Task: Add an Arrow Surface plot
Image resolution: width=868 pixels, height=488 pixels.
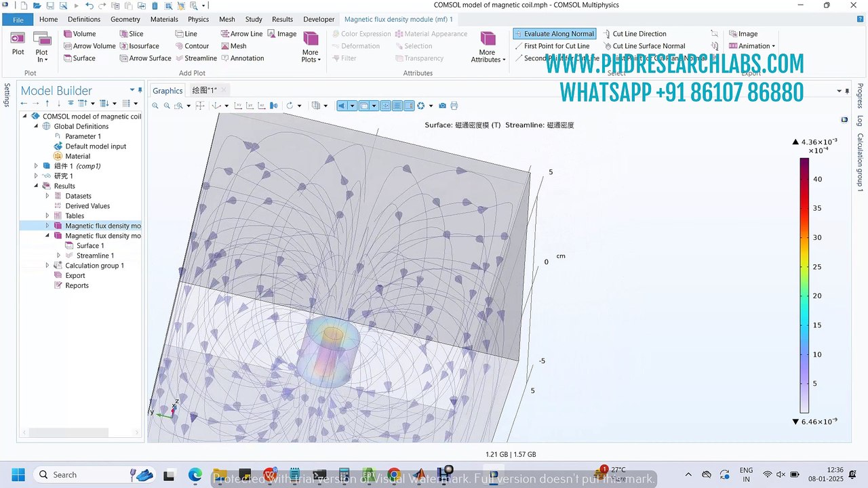Action: [x=145, y=58]
